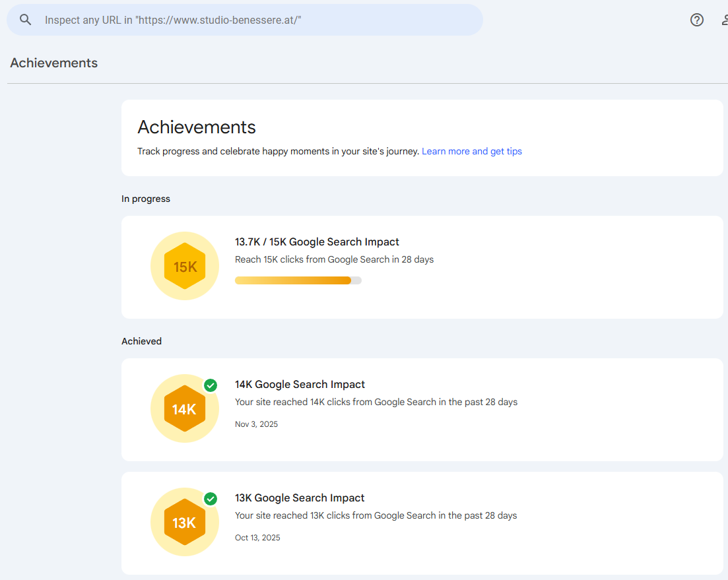Image resolution: width=728 pixels, height=580 pixels.
Task: Select the in-progress 15K achievement card
Action: [x=422, y=267]
